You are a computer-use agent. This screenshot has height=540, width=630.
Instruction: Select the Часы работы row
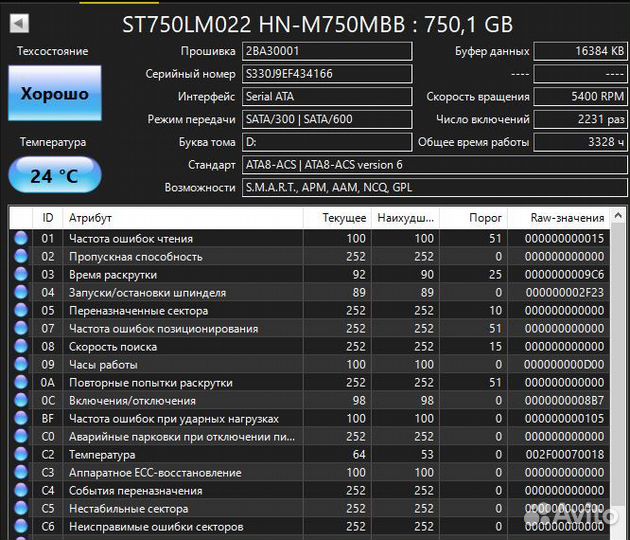309,364
